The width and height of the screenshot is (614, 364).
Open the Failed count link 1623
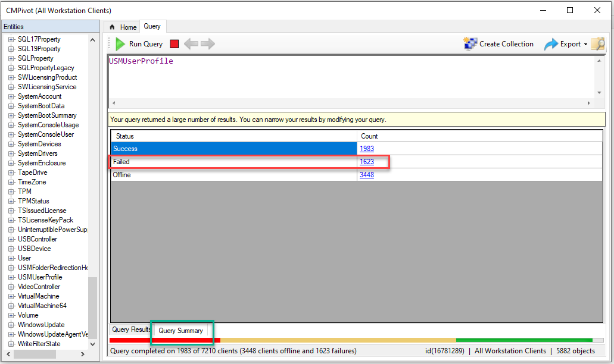click(x=367, y=161)
